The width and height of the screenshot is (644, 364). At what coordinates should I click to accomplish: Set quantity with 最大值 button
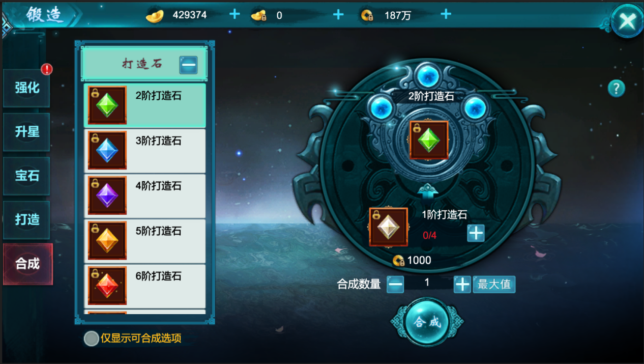click(x=494, y=284)
